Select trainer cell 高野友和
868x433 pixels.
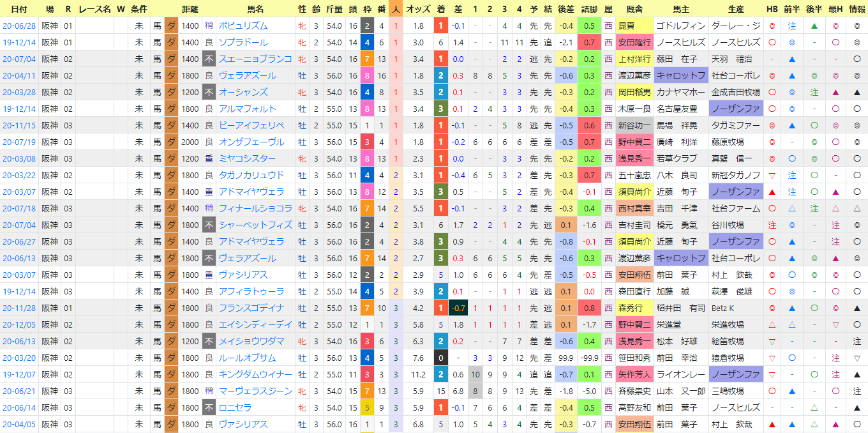click(634, 407)
